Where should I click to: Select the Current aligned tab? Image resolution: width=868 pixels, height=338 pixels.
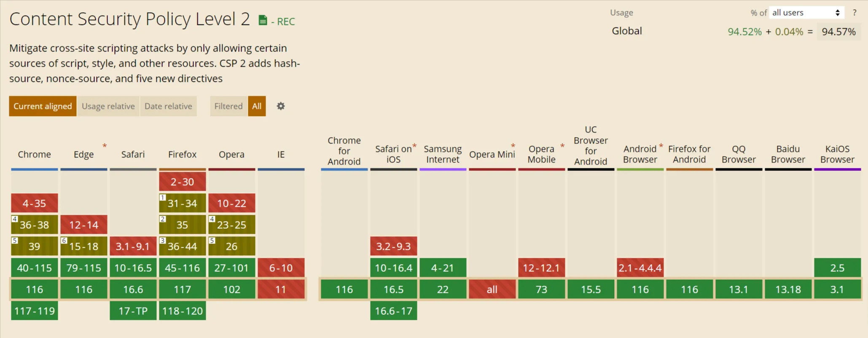point(43,106)
